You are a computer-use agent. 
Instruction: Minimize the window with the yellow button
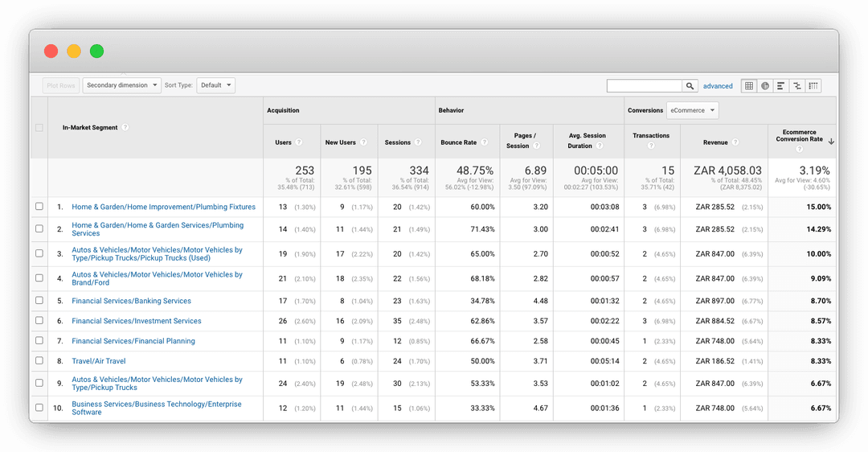[x=74, y=51]
